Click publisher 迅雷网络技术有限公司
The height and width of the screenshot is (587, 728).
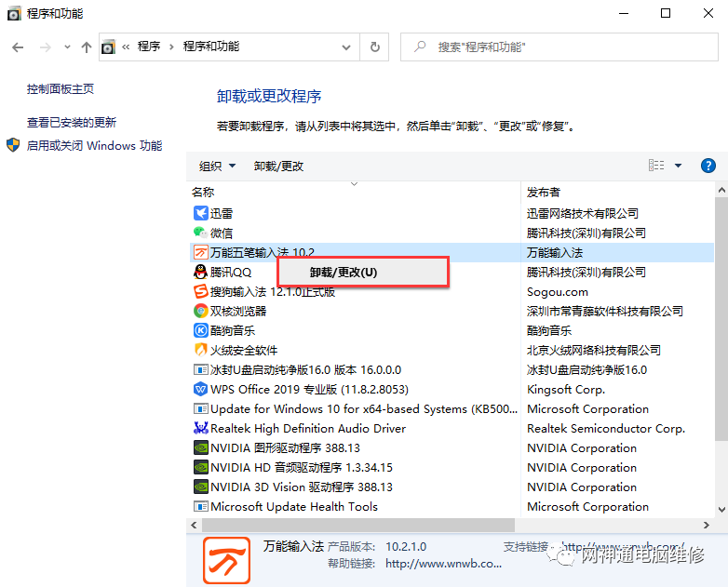pos(582,213)
